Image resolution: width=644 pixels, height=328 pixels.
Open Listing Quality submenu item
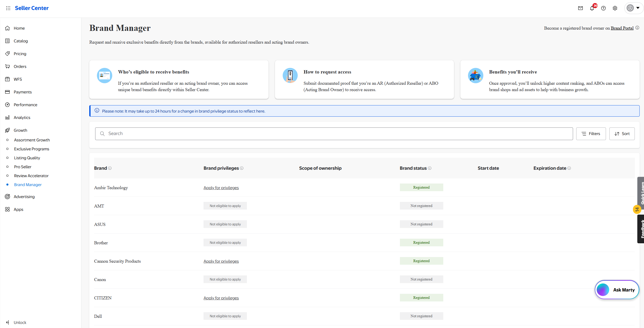point(27,158)
